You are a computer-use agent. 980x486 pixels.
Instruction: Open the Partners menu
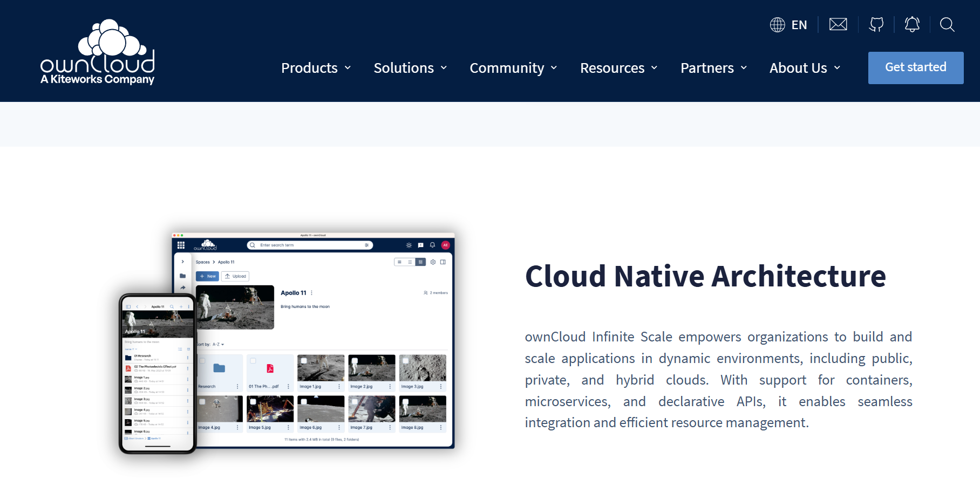tap(713, 68)
